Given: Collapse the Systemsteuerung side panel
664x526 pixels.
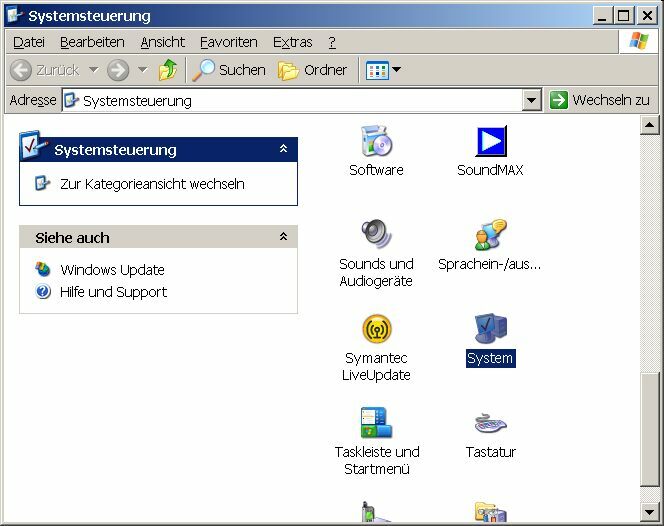Looking at the screenshot, I should point(283,149).
